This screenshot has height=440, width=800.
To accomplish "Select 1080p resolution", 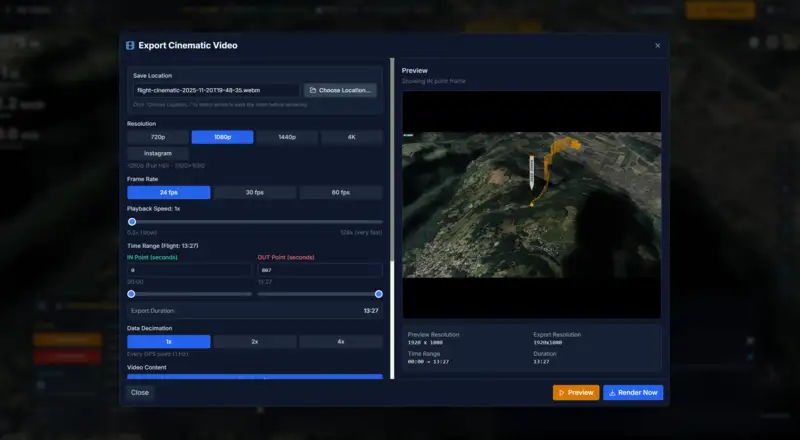I will 222,137.
